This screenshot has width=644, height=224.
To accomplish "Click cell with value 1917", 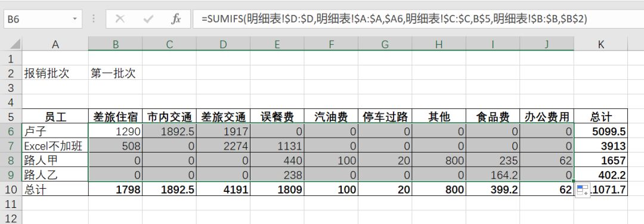I will point(223,131).
